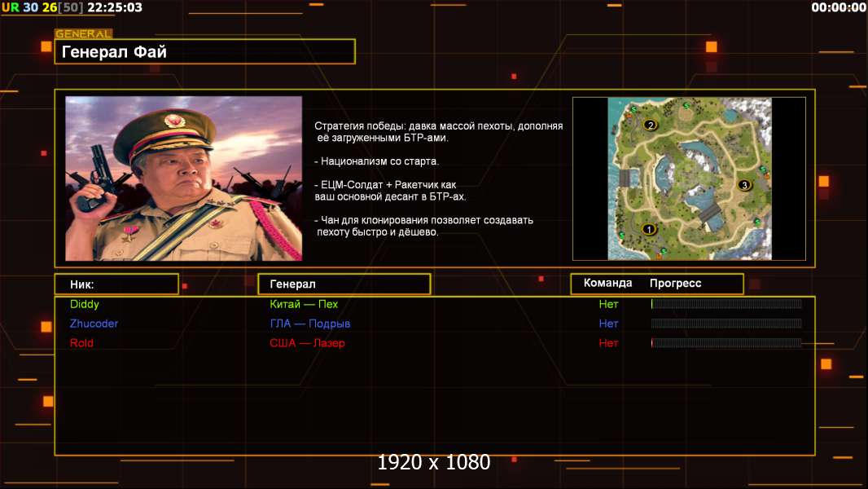The height and width of the screenshot is (489, 868).
Task: Click the supply marker beside start position 2
Action: [633, 110]
